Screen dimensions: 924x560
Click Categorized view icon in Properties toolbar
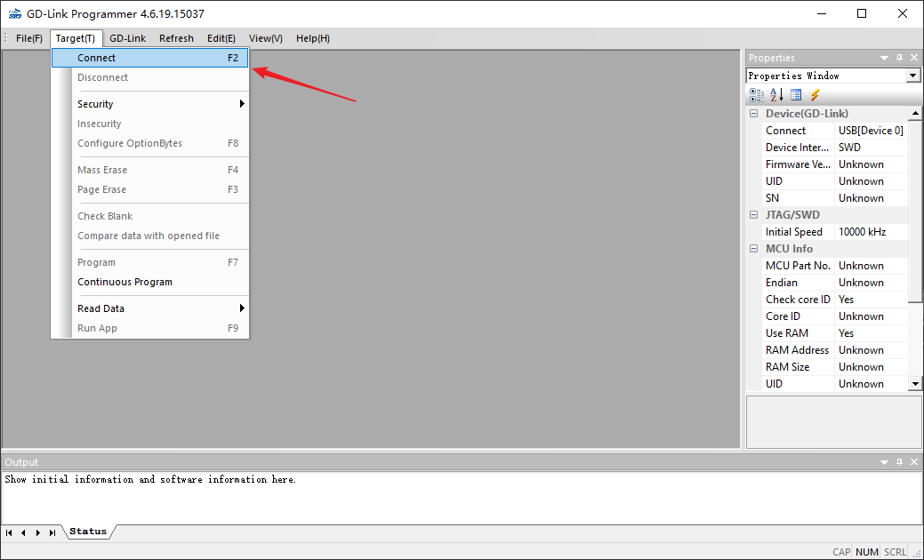pos(757,95)
